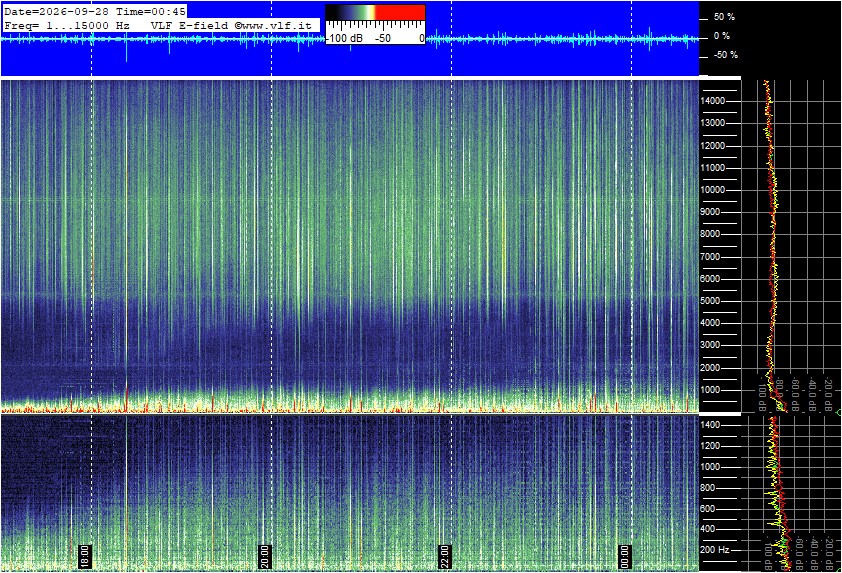The image size is (842, 573).
Task: Click the 1400 lower spectrogram axis label
Action: click(x=710, y=425)
